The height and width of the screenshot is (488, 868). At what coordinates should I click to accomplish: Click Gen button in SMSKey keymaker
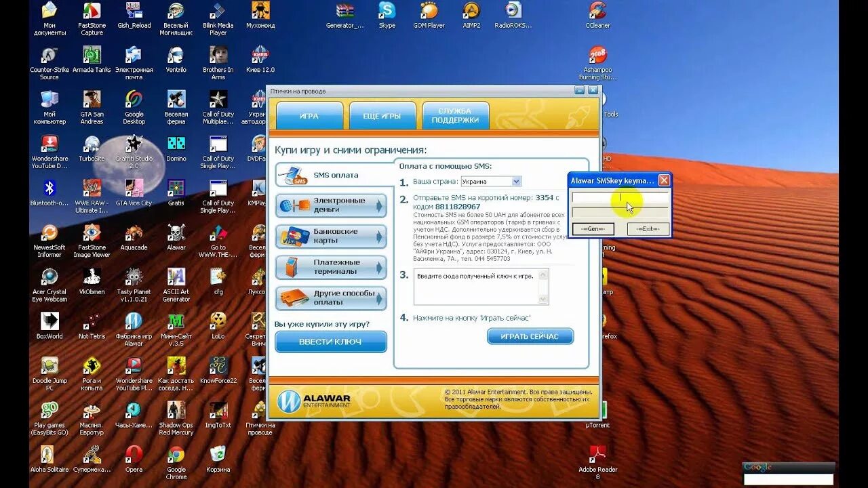tap(593, 229)
